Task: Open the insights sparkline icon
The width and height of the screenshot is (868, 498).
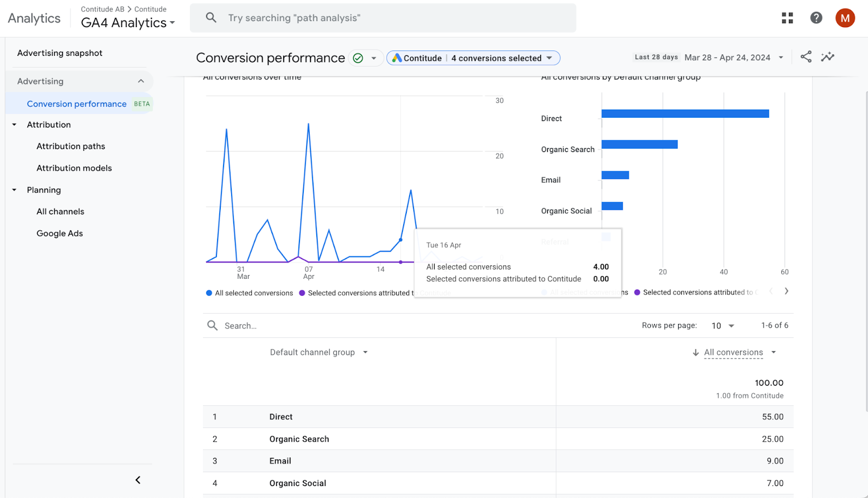Action: 827,57
